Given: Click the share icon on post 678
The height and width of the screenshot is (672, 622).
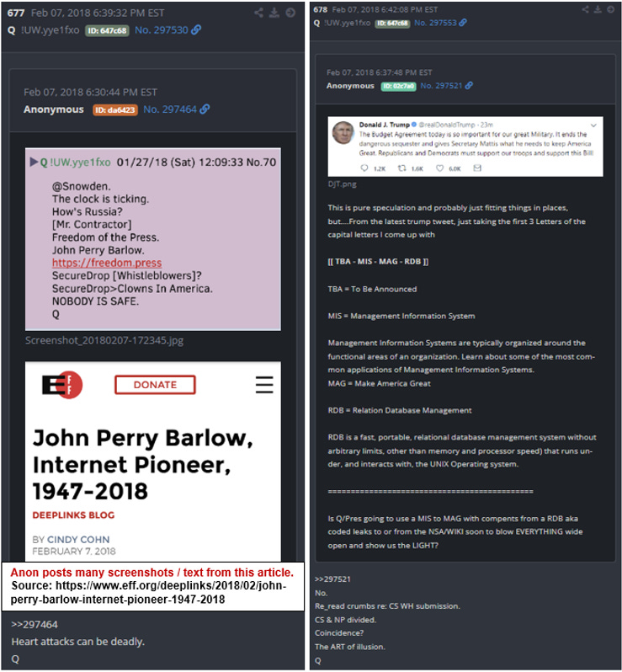Looking at the screenshot, I should point(585,9).
